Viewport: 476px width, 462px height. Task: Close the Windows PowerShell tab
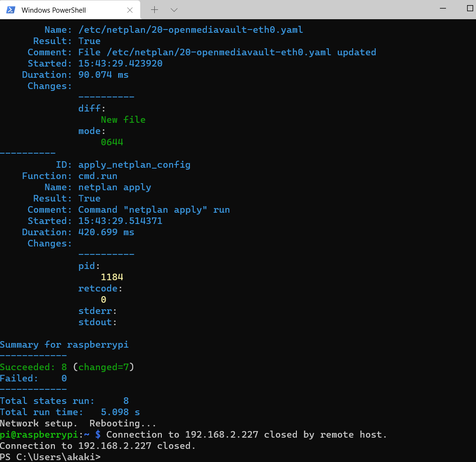130,10
